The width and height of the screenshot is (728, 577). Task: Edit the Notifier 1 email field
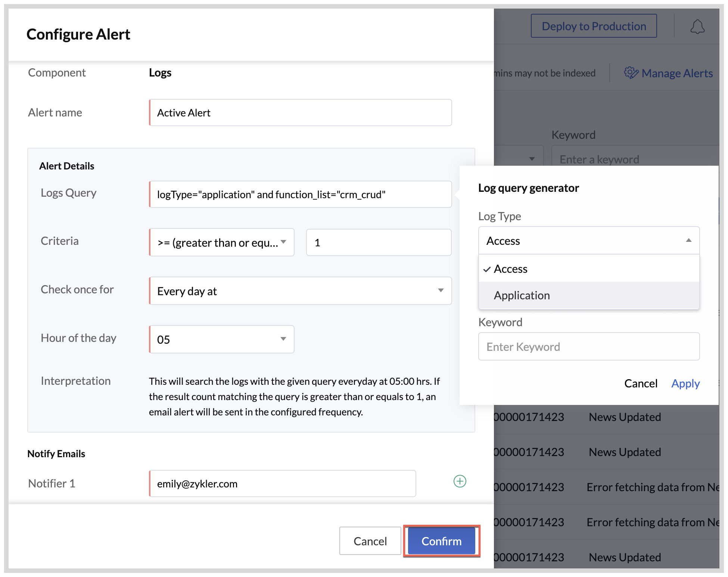click(x=282, y=484)
